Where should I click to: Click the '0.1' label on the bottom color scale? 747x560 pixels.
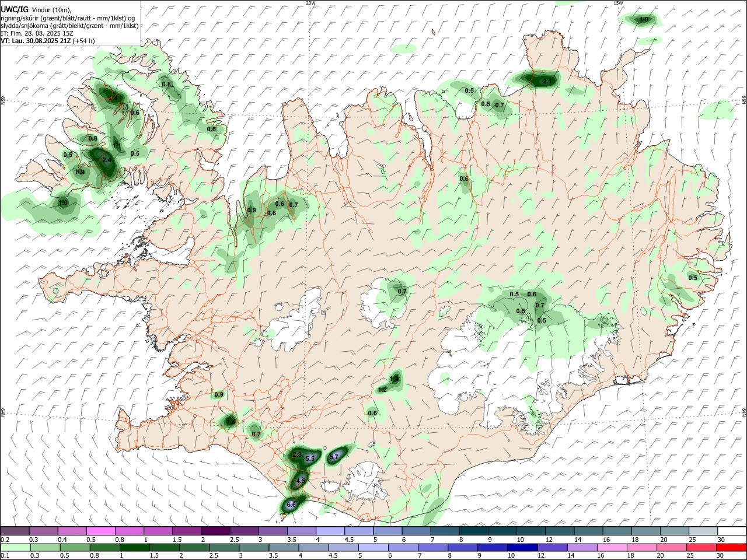point(5,556)
